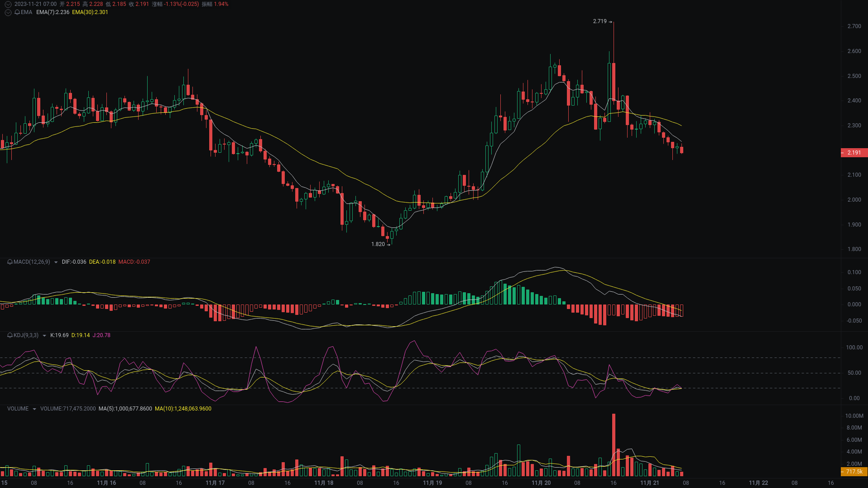Click the low price 2.185
This screenshot has width=868, height=488.
point(119,4)
